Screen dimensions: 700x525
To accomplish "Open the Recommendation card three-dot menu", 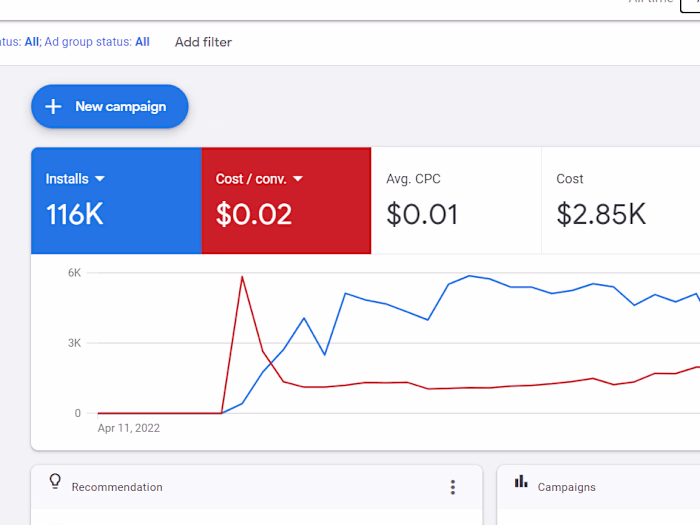I will click(453, 487).
